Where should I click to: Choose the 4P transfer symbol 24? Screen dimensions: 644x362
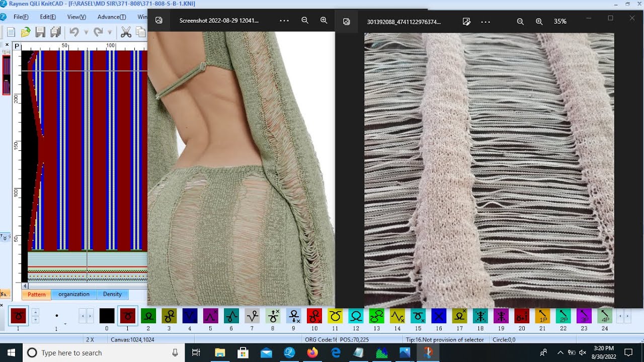(605, 316)
